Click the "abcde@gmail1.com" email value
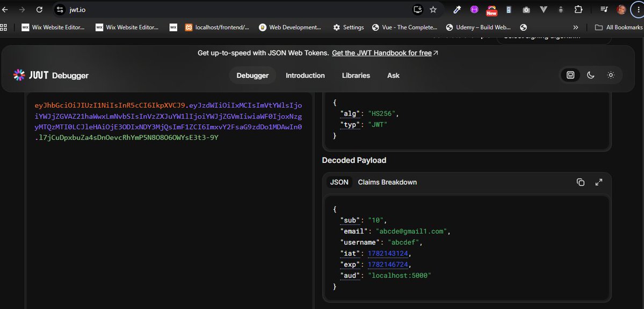The height and width of the screenshot is (309, 644). 411,231
